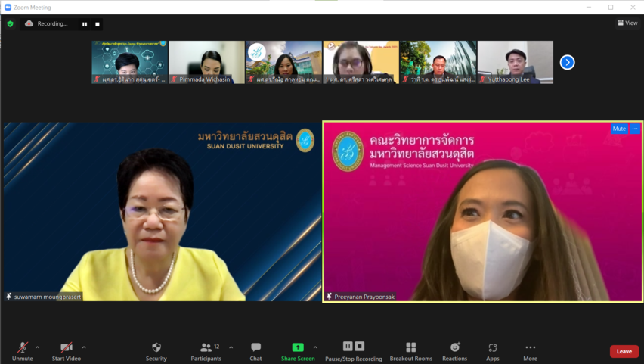Click the red Leave button
Viewport: 644px width, 364px height.
[x=624, y=351]
